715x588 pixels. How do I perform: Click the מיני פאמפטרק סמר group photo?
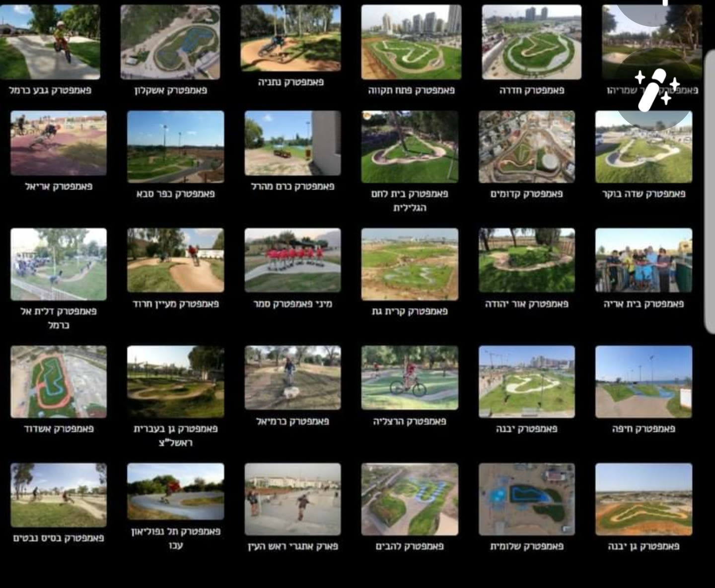click(x=292, y=260)
